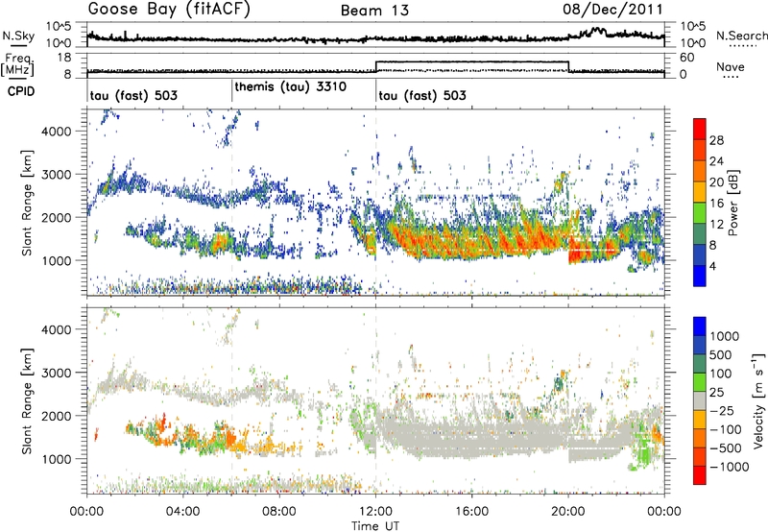Click the "100" value on velocity scale
This screenshot has width=768, height=532.
coord(720,374)
